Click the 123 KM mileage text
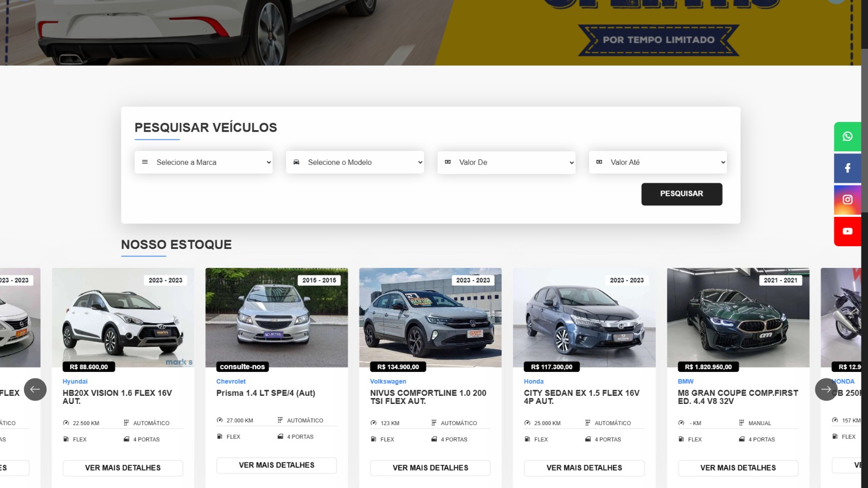Screen dimensions: 868x488 pos(390,423)
